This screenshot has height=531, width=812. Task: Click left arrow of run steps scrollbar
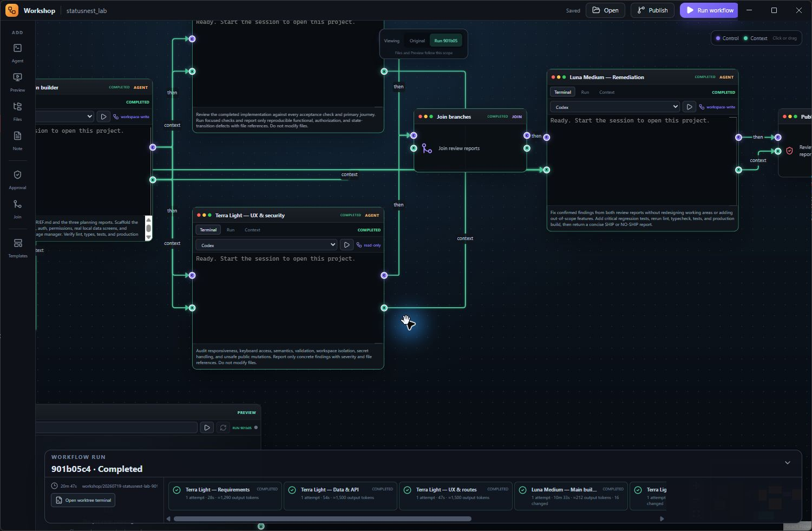coord(168,519)
